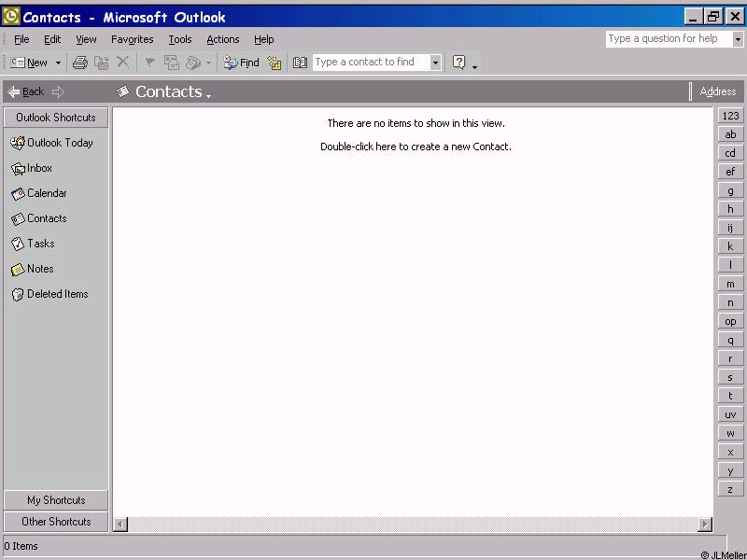747x560 pixels.
Task: Select the 'k' index button
Action: 730,246
